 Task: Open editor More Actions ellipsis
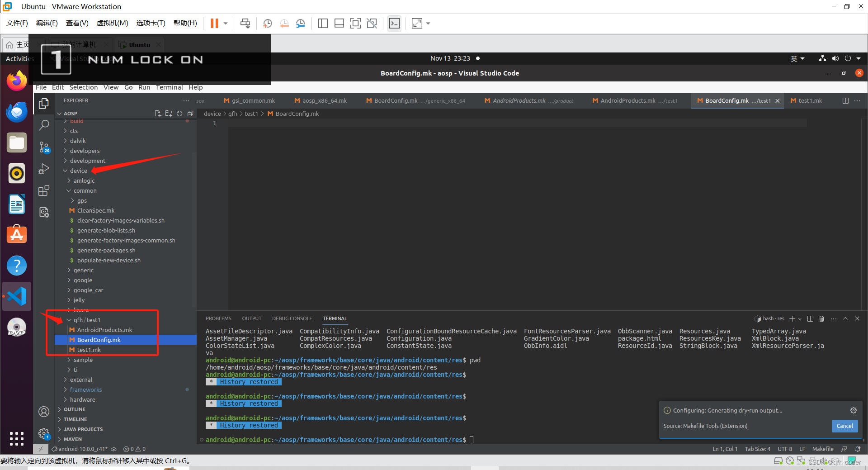pos(857,100)
